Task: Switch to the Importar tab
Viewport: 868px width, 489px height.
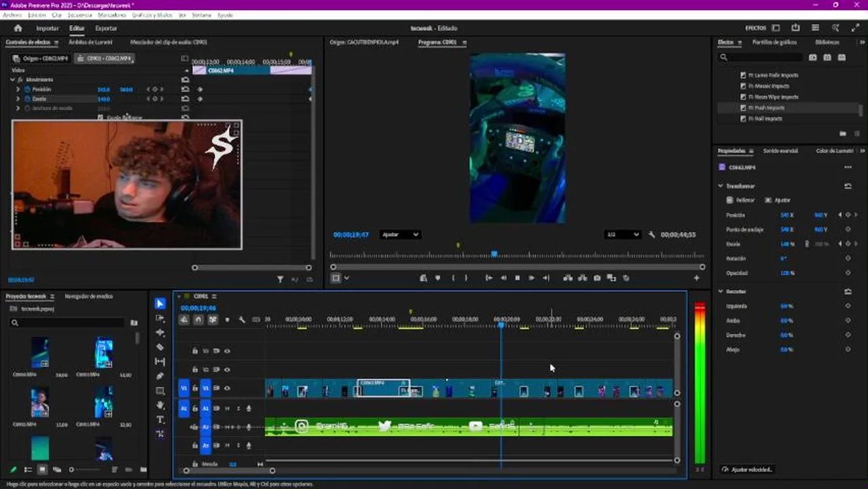Action: click(x=48, y=28)
